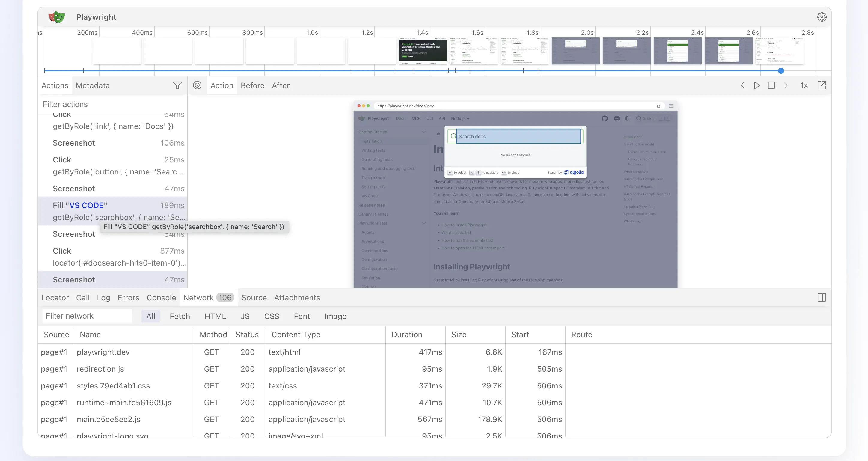868x461 pixels.
Task: Switch to the Actions tab
Action: 55,86
